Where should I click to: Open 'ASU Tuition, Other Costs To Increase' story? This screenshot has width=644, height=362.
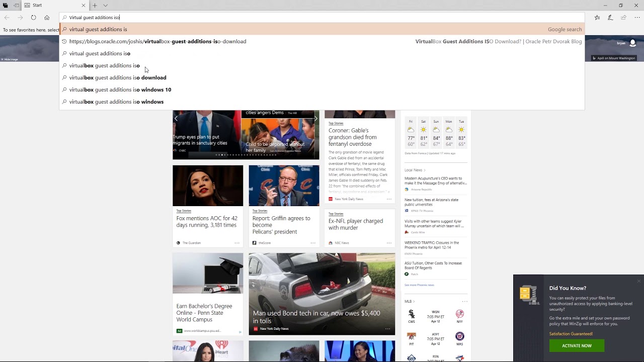tap(433, 265)
